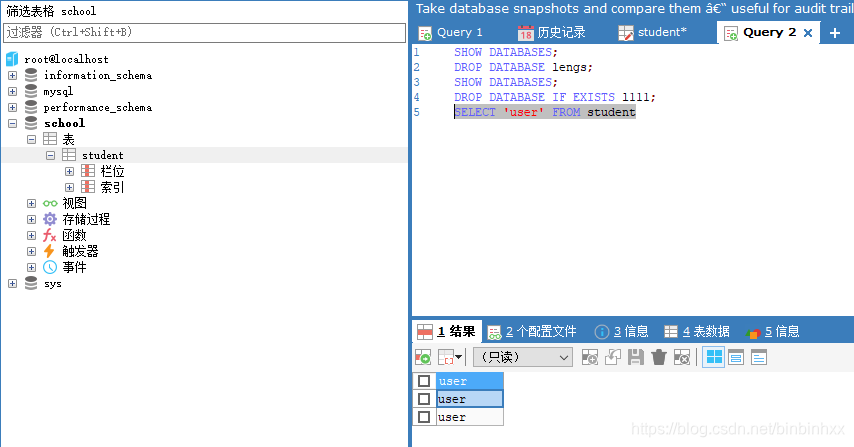
Task: Click the performance_schema database icon
Action: tap(31, 107)
